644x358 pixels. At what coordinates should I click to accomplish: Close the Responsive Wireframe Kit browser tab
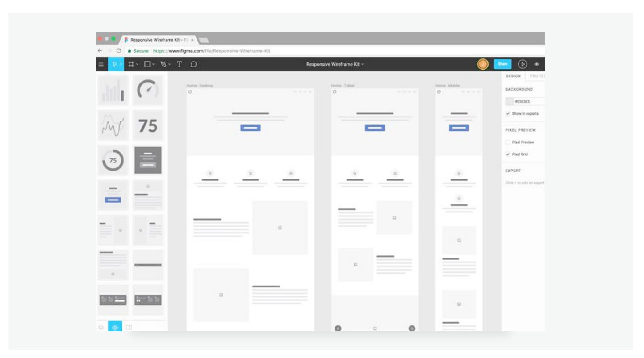click(x=192, y=40)
